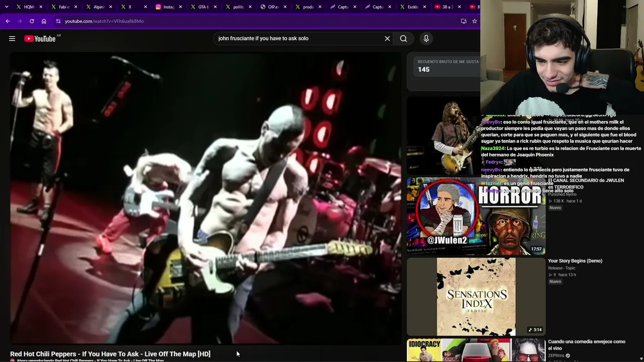
Task: Open the JWulen HORROR video thumbnail
Action: 476,216
